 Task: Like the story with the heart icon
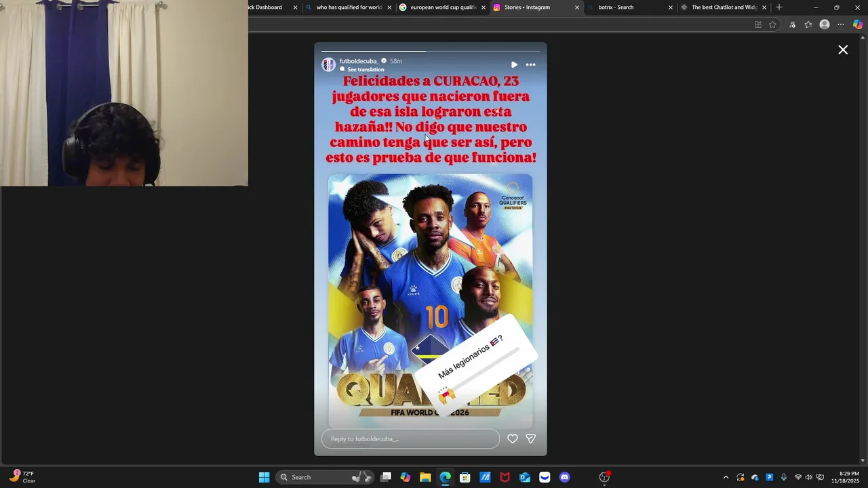[x=513, y=439]
